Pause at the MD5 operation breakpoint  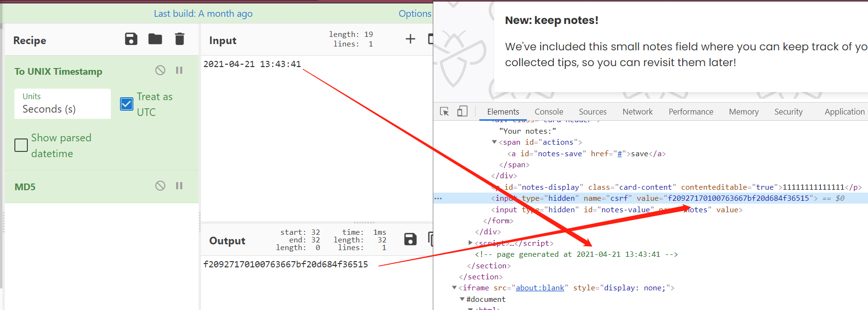click(179, 186)
